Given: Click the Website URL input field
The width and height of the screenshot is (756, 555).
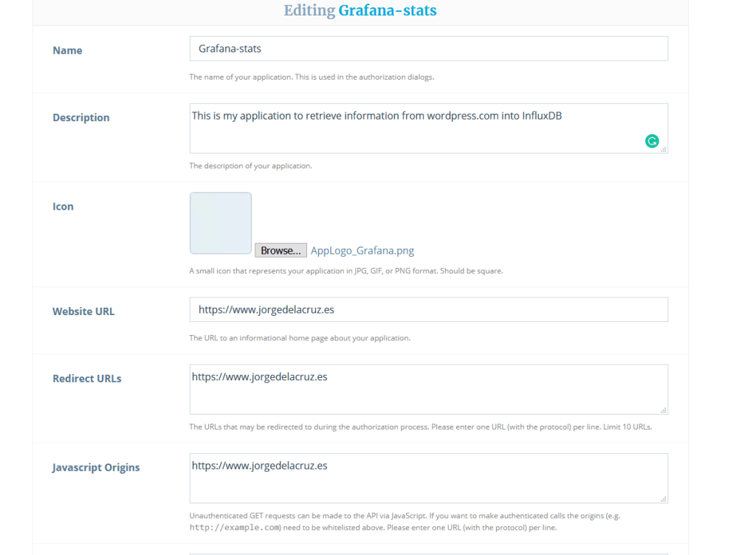Looking at the screenshot, I should [x=429, y=310].
